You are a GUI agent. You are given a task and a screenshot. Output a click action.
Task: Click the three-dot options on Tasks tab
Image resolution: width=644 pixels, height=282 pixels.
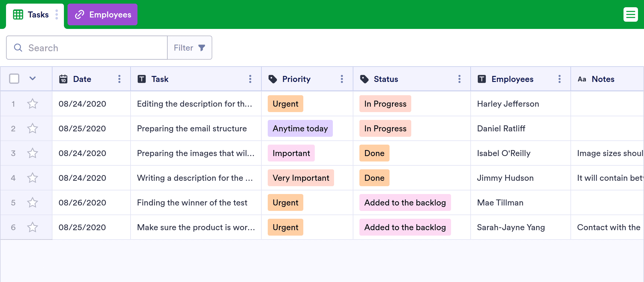57,14
